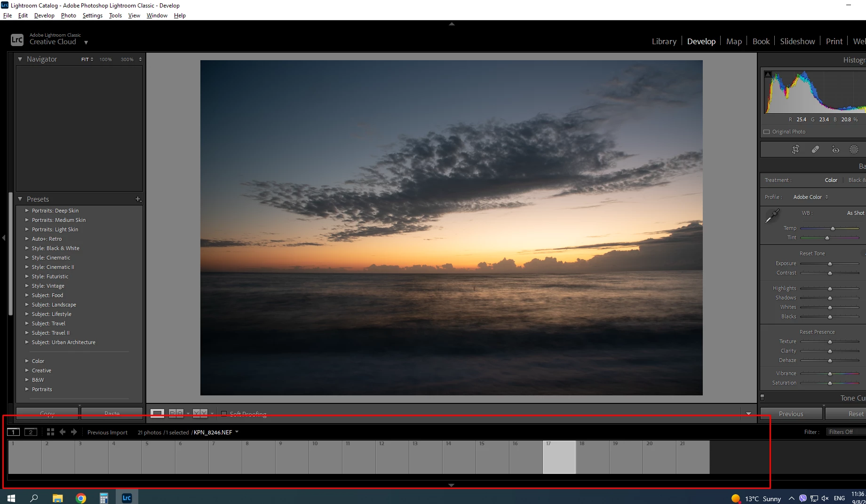
Task: Click the Lrc identity plate logo
Action: pos(17,40)
